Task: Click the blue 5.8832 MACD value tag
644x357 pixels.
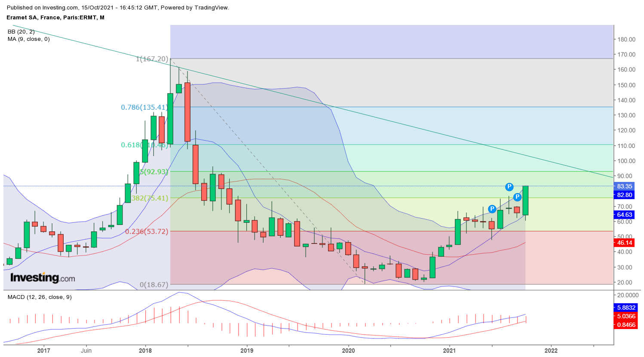Action: 626,308
